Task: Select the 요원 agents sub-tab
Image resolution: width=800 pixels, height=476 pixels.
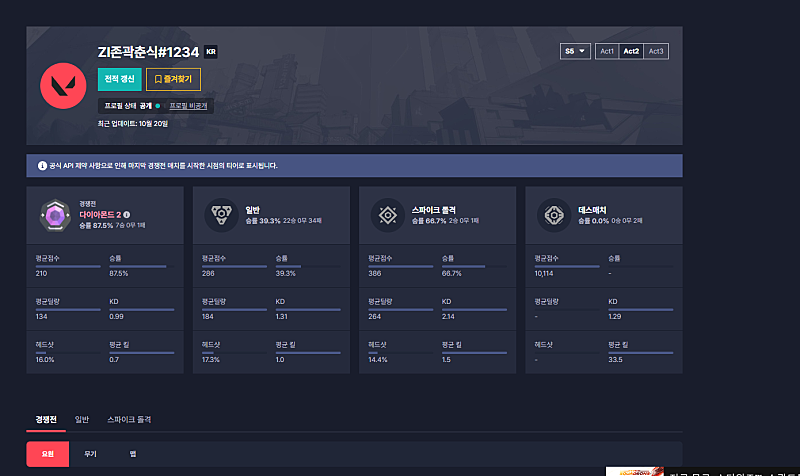Action: [x=47, y=454]
